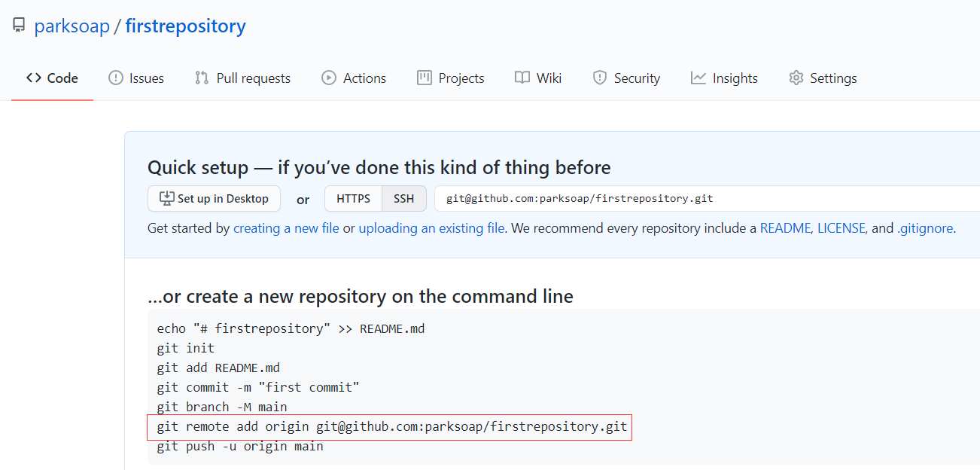Open the parksoap owner profile link

pyautogui.click(x=72, y=26)
